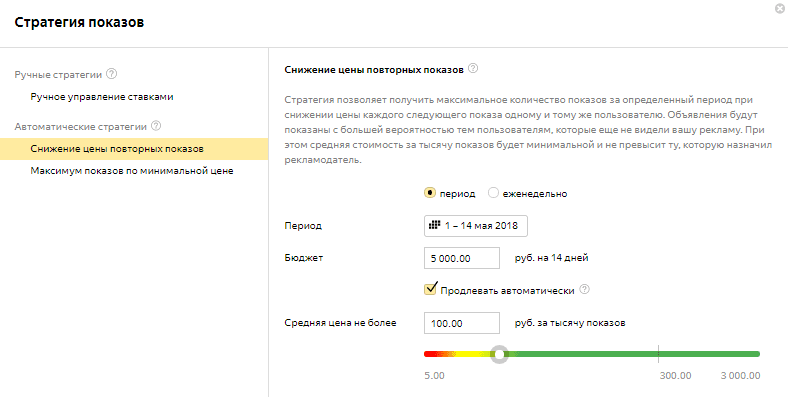Click руб. за тысячу показов text

coord(570,323)
